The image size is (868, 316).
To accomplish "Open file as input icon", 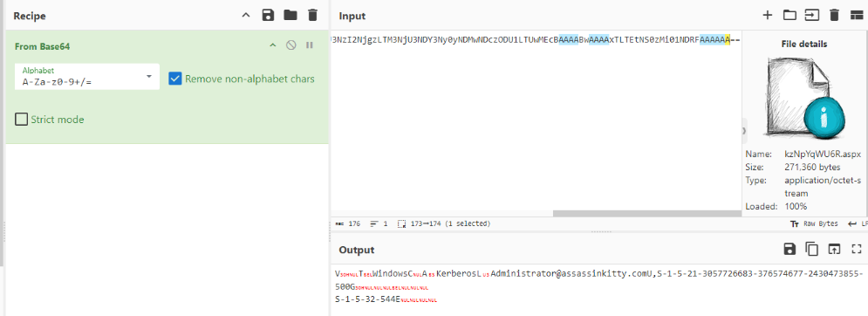I will click(811, 16).
